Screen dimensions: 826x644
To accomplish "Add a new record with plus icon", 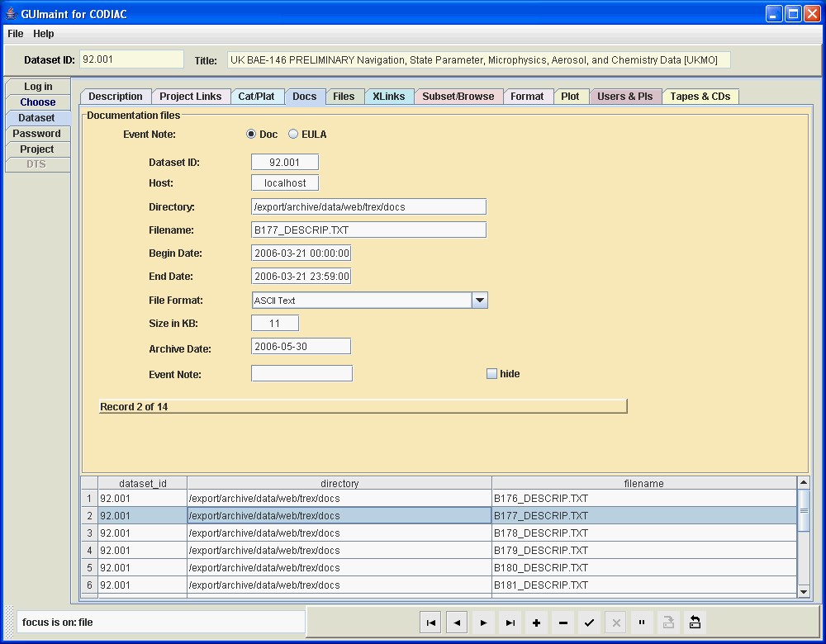I will click(536, 623).
